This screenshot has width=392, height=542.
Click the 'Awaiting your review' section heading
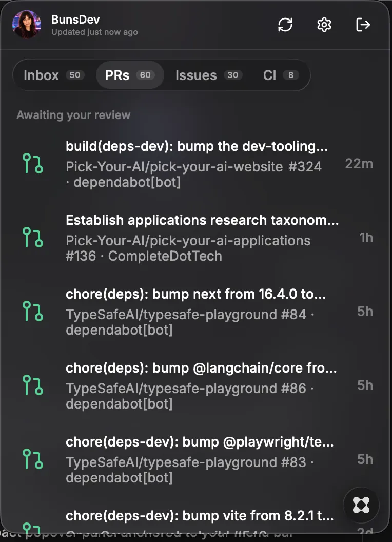point(74,115)
